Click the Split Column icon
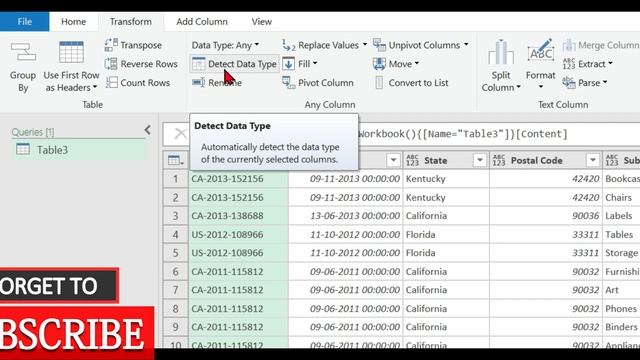Screen dimensions: 640x360 (501, 52)
